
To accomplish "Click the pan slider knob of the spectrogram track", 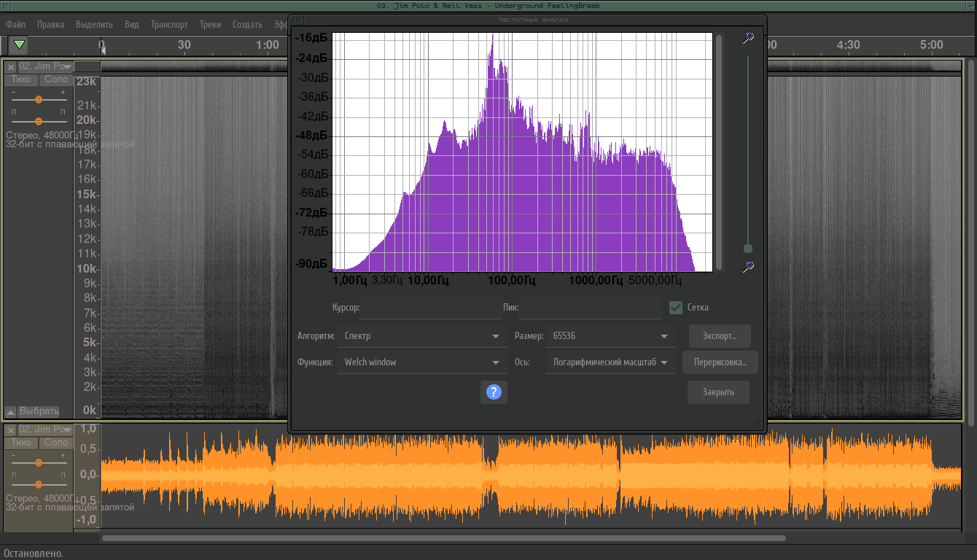I will pos(39,121).
